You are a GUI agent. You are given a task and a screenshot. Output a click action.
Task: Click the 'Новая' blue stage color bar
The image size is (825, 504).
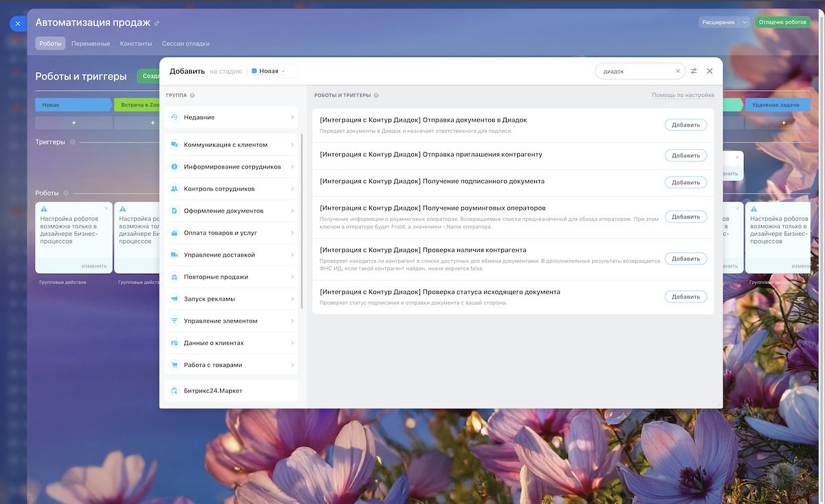(x=73, y=105)
